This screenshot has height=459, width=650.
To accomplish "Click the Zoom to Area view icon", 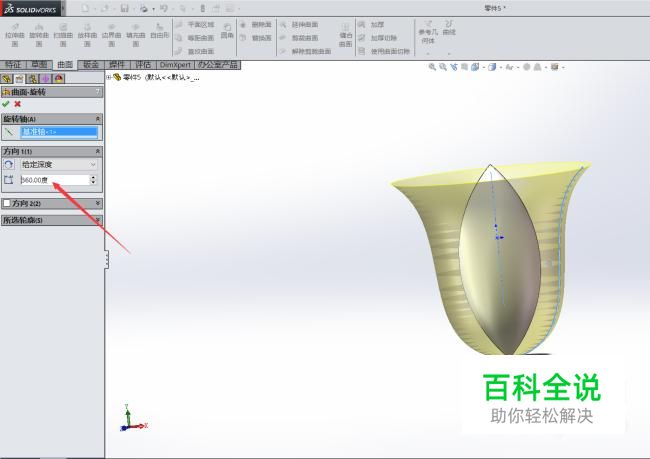I will point(443,67).
